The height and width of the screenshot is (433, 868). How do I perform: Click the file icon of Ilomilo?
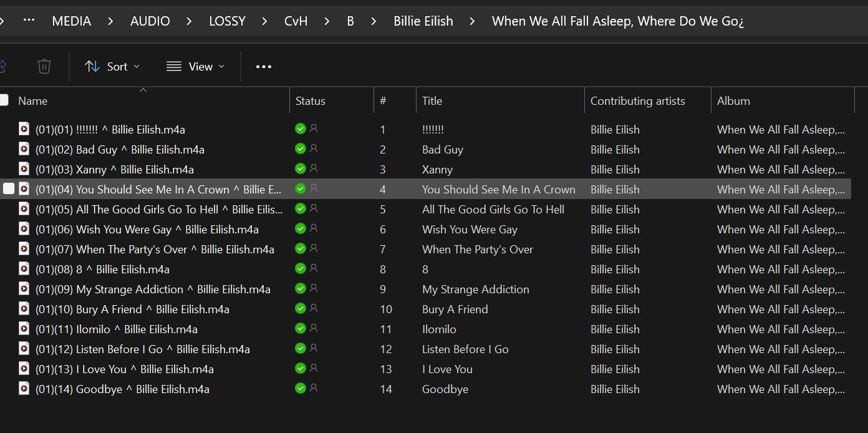[x=24, y=329]
